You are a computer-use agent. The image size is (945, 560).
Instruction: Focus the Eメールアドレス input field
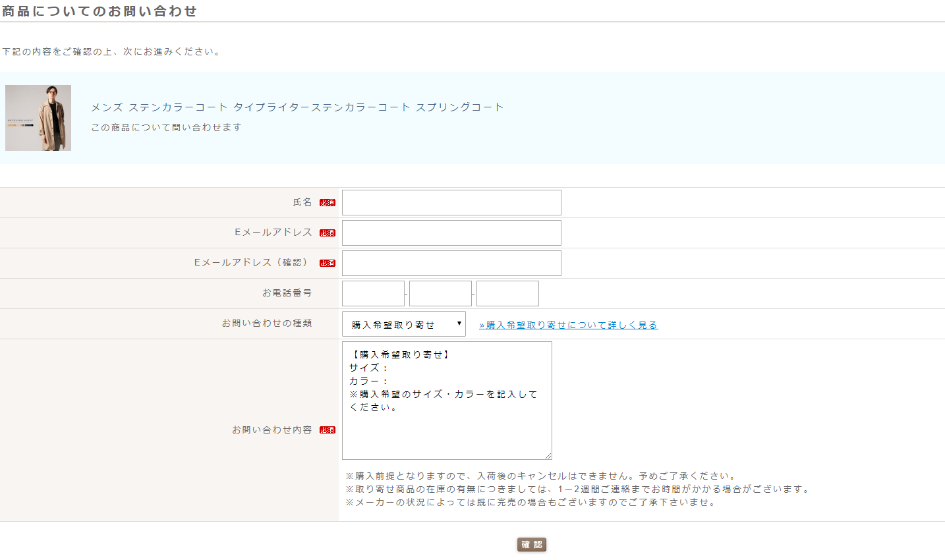451,233
